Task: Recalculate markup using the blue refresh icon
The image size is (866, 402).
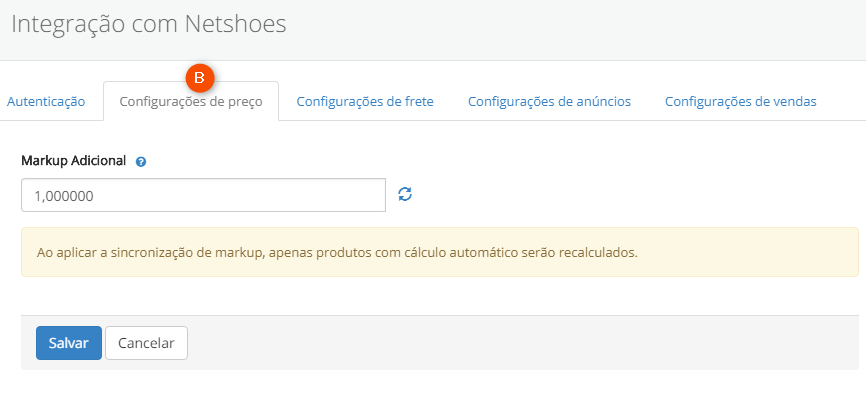Action: pyautogui.click(x=405, y=194)
